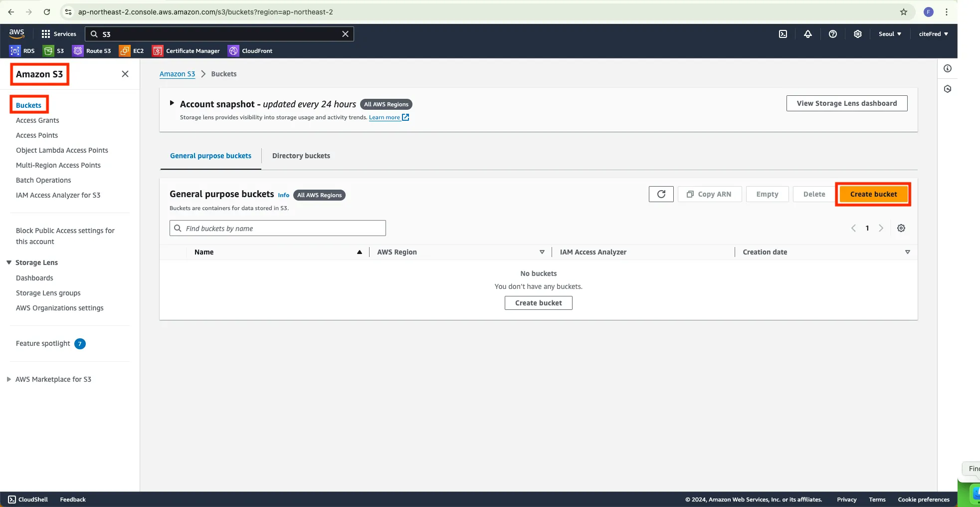The image size is (980, 507).
Task: Click Feedback in the footer
Action: (73, 500)
